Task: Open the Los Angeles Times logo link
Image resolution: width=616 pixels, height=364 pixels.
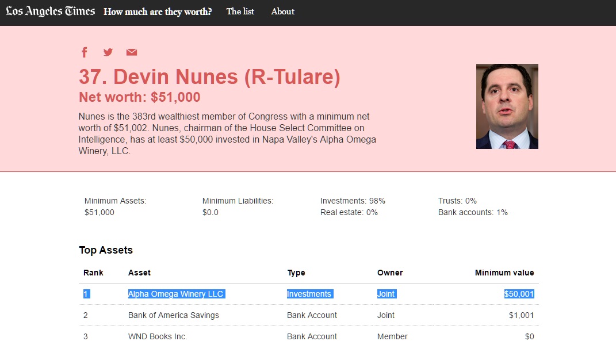Action: [x=50, y=12]
